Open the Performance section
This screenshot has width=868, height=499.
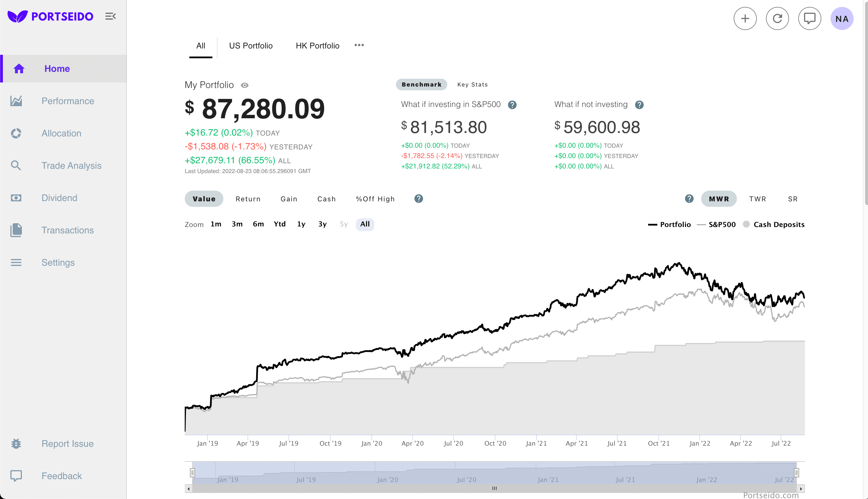[68, 101]
